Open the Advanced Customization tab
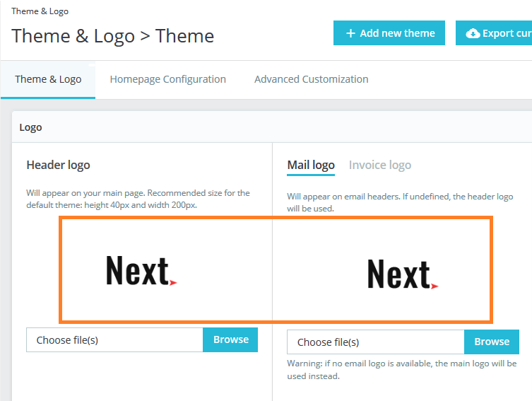This screenshot has width=532, height=401. (x=311, y=79)
